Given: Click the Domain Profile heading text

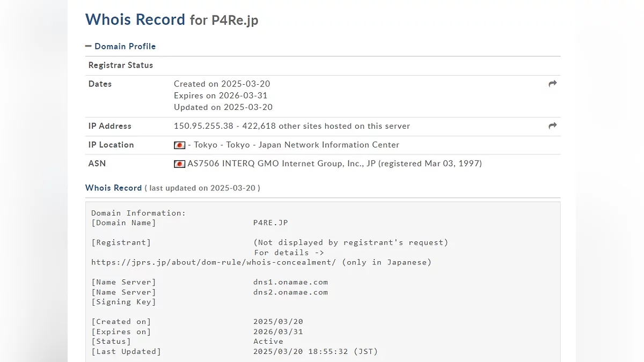Looking at the screenshot, I should [x=125, y=47].
